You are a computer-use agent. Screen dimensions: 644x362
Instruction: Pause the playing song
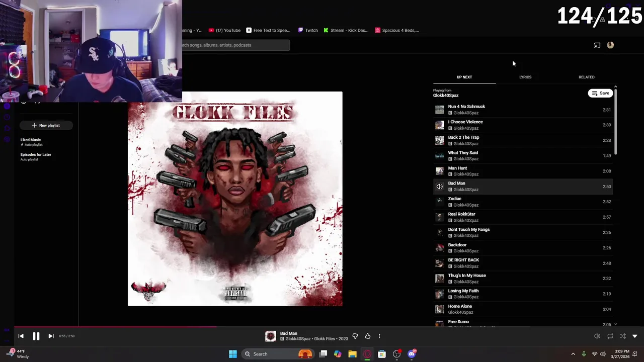(36, 336)
